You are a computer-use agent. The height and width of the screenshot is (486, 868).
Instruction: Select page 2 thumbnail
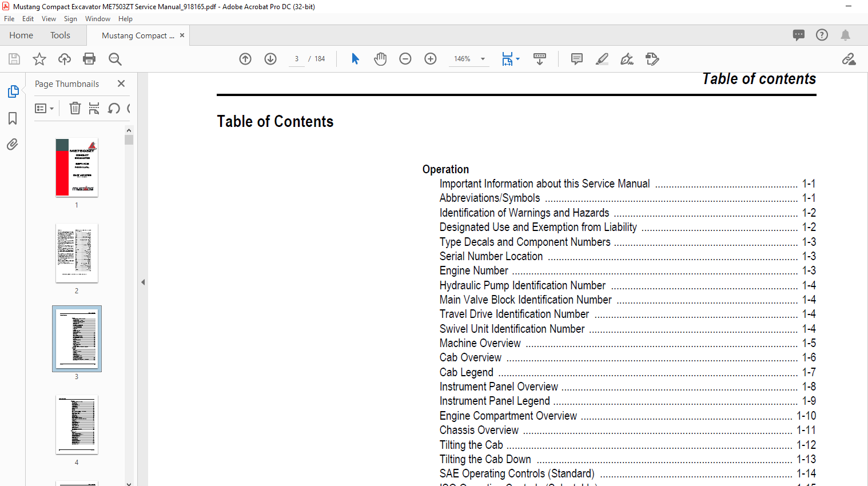click(x=77, y=253)
